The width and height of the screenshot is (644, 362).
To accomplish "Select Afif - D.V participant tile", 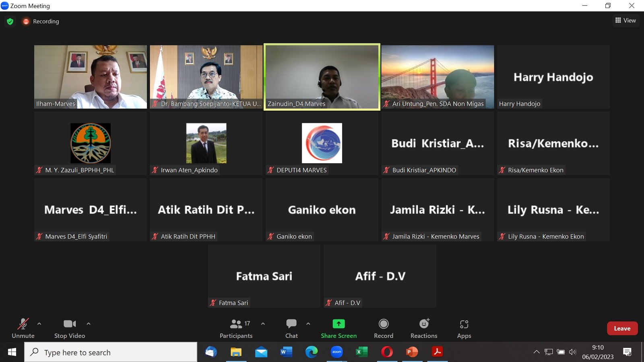I will click(x=380, y=276).
